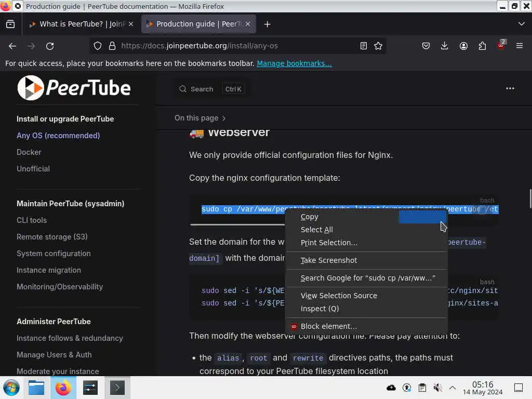Switch to What is PeerTube tab
The width and height of the screenshot is (532, 399).
pos(81,24)
